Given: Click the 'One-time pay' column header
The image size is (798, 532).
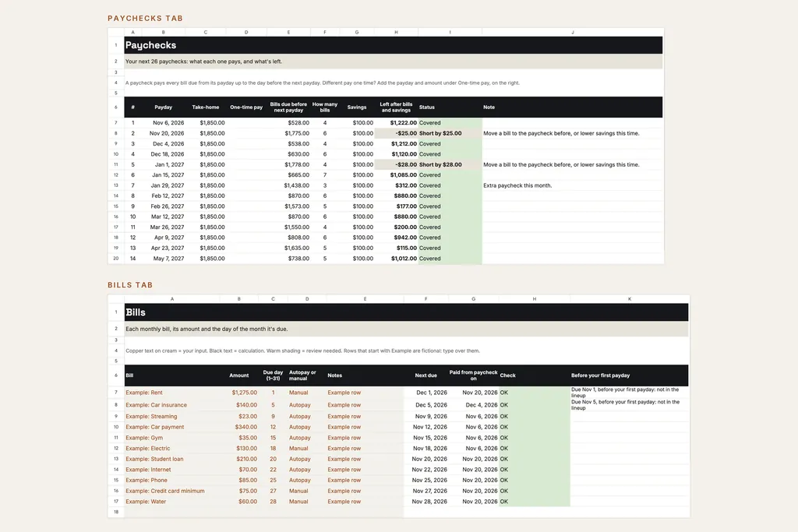Looking at the screenshot, I should coord(246,107).
